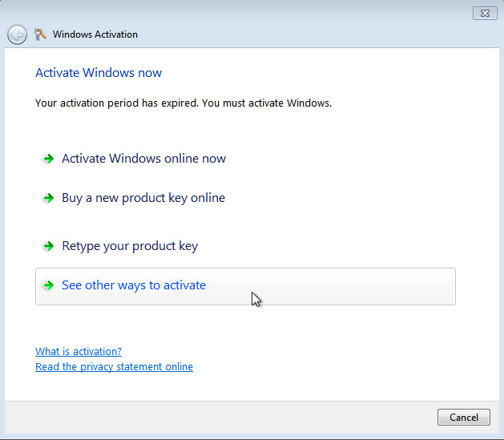The width and height of the screenshot is (504, 440).
Task: Click green arrow beside Buy a new product key
Action: pyautogui.click(x=49, y=198)
